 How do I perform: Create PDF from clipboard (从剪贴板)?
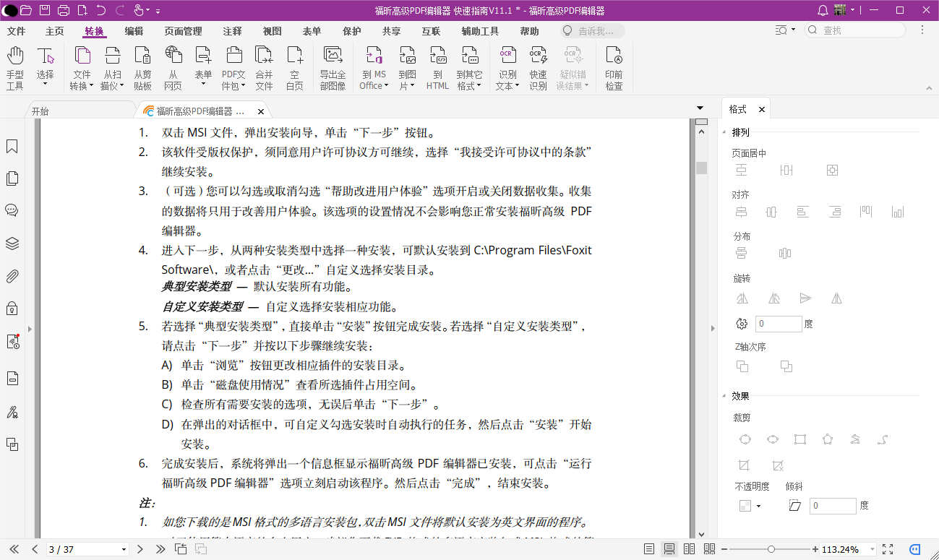click(x=143, y=69)
